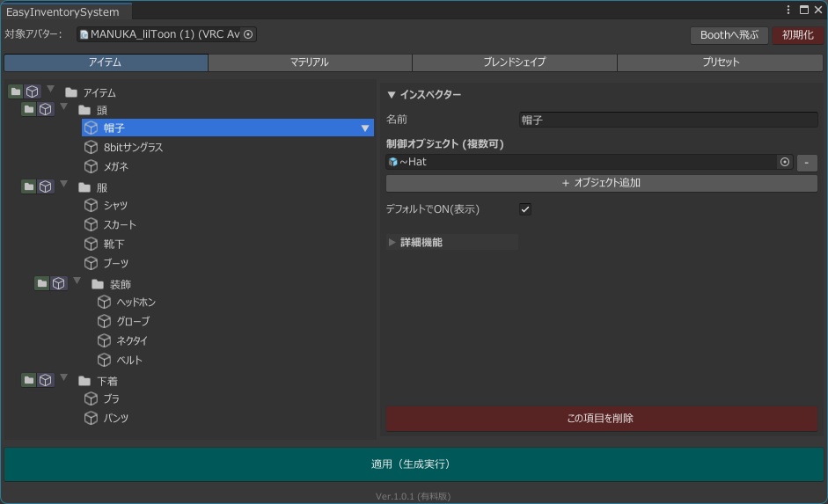Click the ~Hat control object field
828x504 pixels.
point(590,162)
